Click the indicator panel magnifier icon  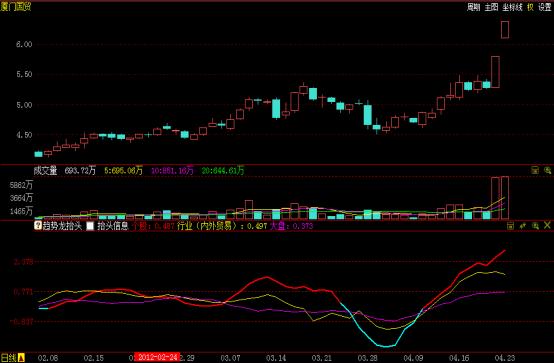pos(535,225)
